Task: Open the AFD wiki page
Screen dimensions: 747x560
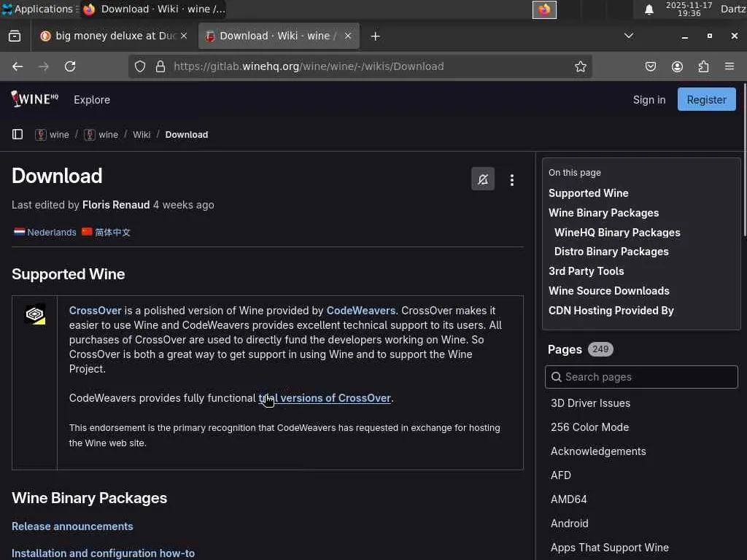Action: (561, 475)
